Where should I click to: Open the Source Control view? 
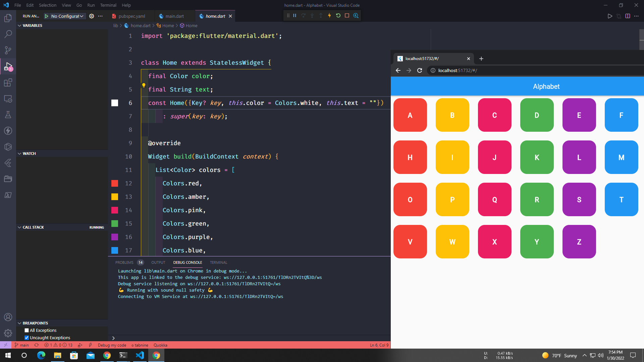click(8, 50)
